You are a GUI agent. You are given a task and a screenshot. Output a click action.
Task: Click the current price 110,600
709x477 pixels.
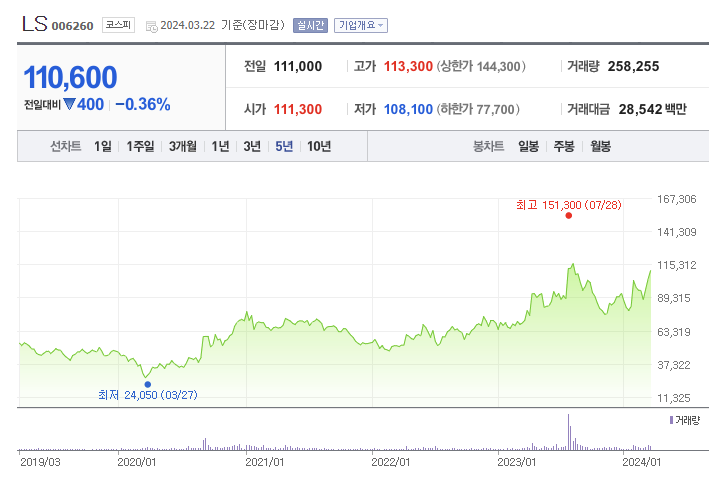click(x=71, y=77)
